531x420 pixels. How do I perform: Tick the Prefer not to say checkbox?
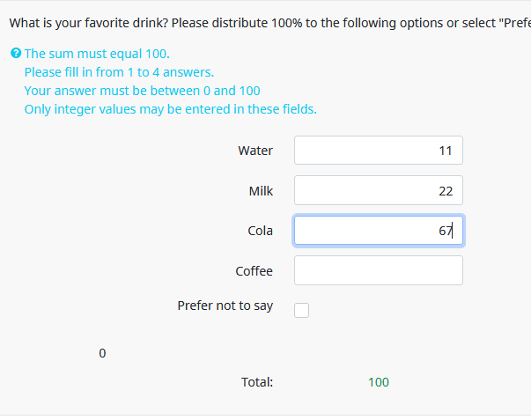click(301, 310)
